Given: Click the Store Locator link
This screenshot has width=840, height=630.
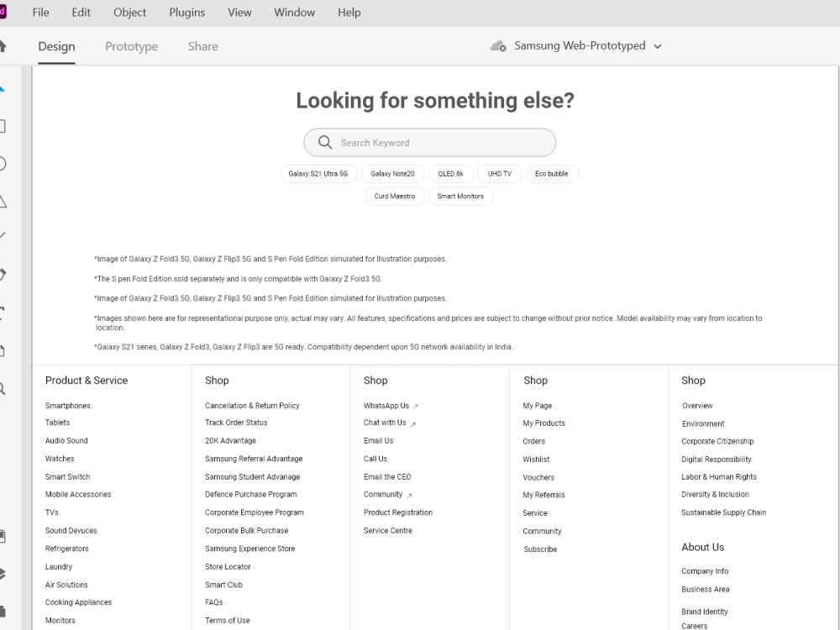Looking at the screenshot, I should 227,566.
